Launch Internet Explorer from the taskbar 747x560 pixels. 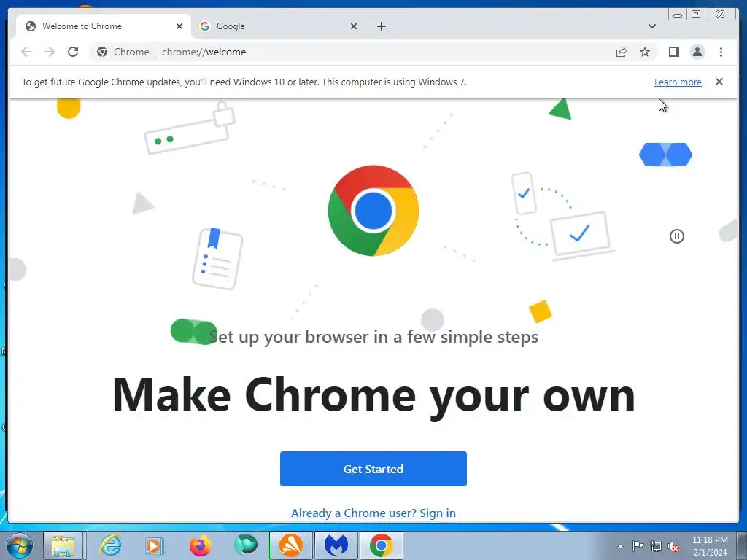110,545
